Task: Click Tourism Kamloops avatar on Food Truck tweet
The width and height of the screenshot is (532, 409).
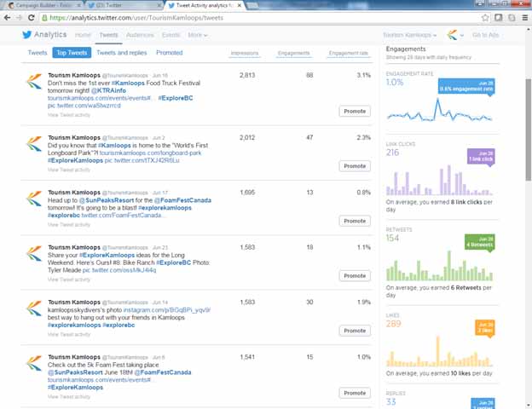Action: (x=34, y=81)
